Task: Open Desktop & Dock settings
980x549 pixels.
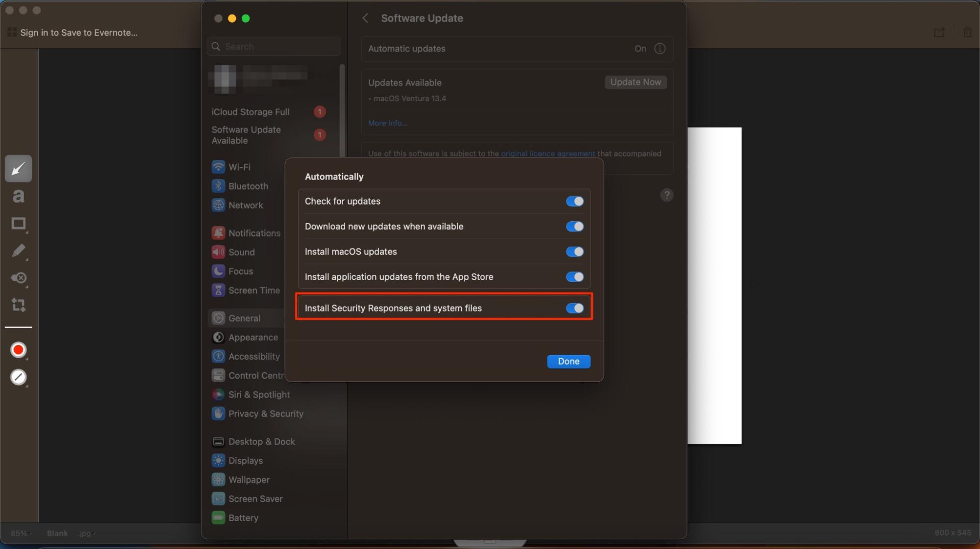Action: tap(253, 442)
